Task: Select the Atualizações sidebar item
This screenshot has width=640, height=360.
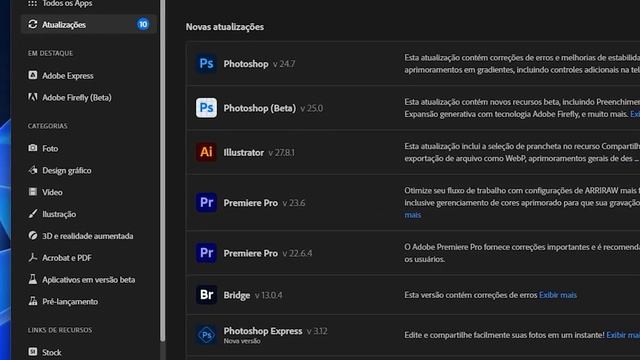Action: pos(89,24)
